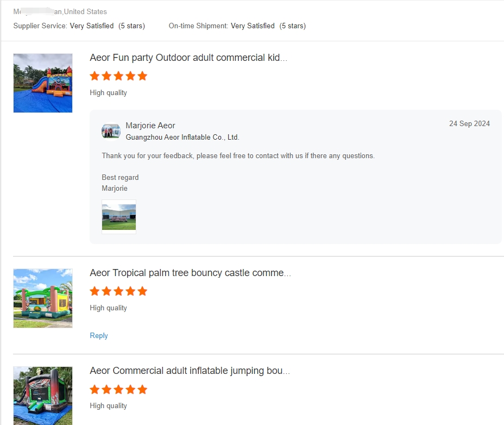The image size is (504, 425).
Task: Click Reply under the tropical castle review
Action: [x=99, y=335]
